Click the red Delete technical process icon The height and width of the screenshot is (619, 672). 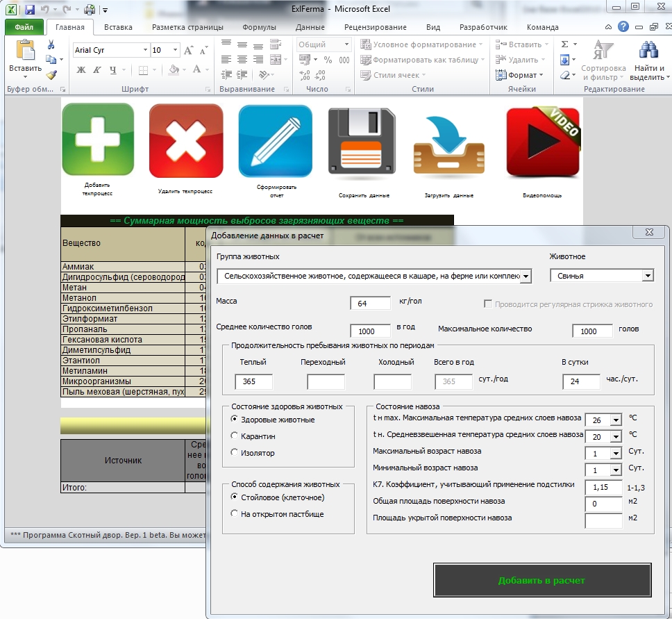tap(186, 141)
